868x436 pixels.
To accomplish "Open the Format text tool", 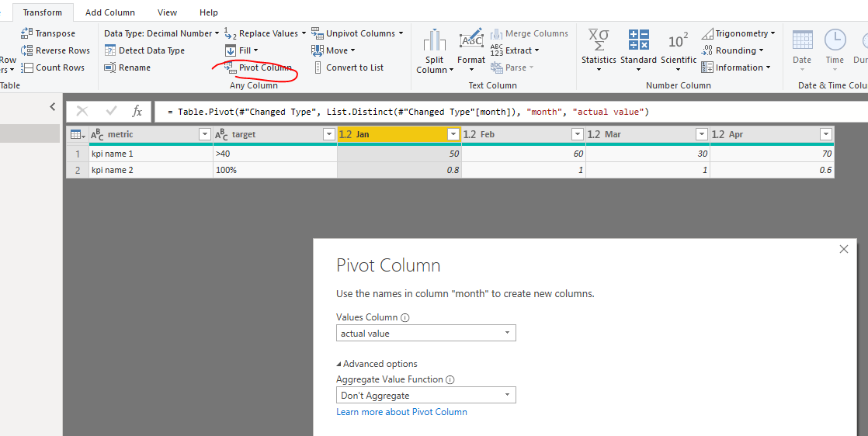I will pyautogui.click(x=471, y=51).
